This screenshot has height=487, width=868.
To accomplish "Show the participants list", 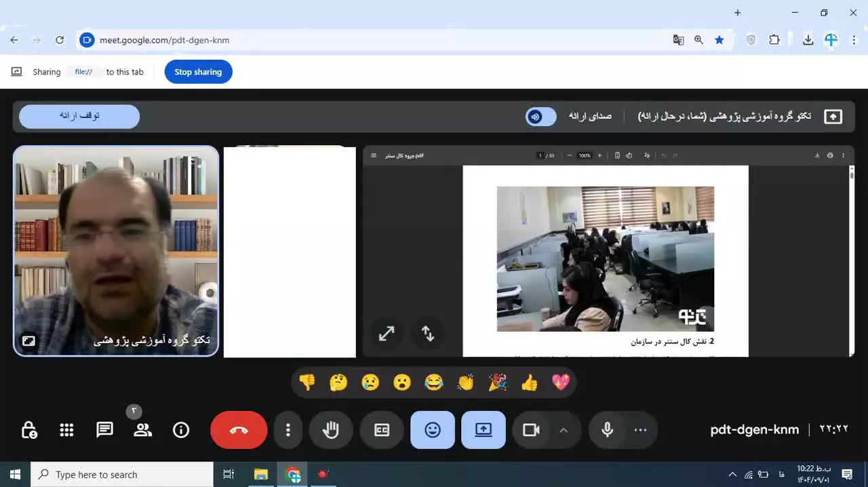I will pos(142,430).
